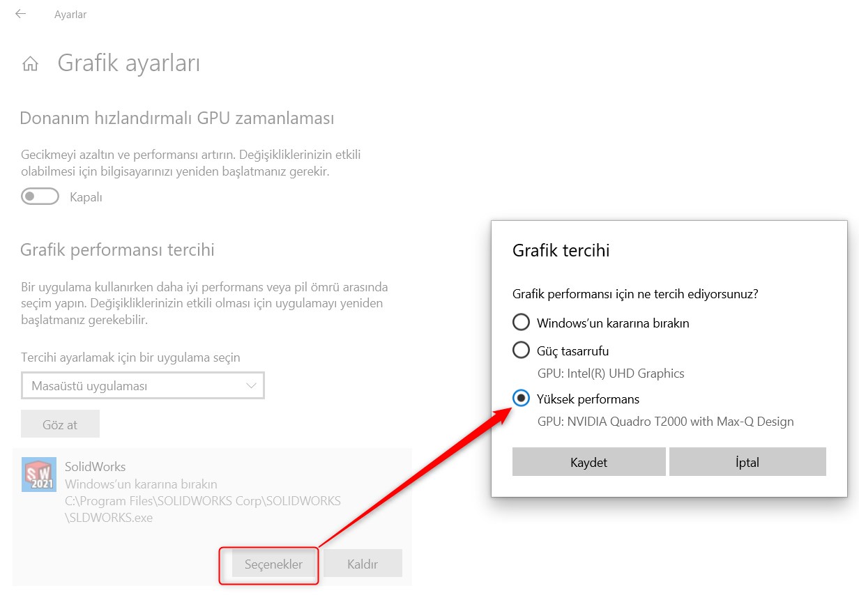
Task: Click the "Grafik tercihi" dialog heading
Action: pos(561,251)
